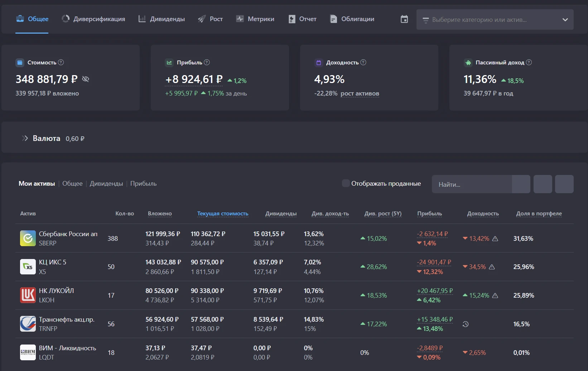Click the question mark beside Прибыль
The height and width of the screenshot is (371, 588).
207,62
